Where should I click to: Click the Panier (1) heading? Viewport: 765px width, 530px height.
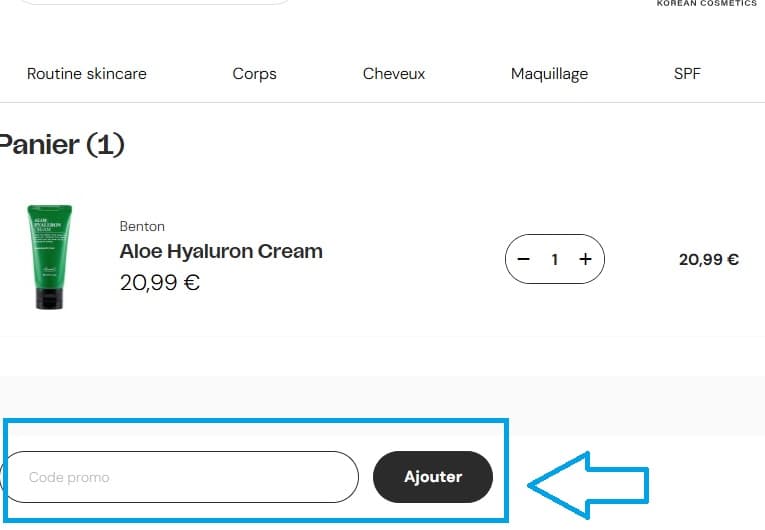(62, 145)
